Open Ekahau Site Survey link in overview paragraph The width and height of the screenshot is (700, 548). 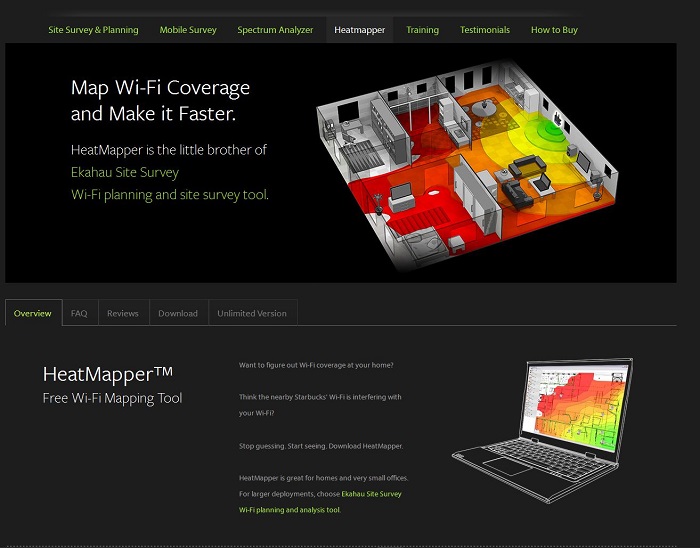point(371,494)
